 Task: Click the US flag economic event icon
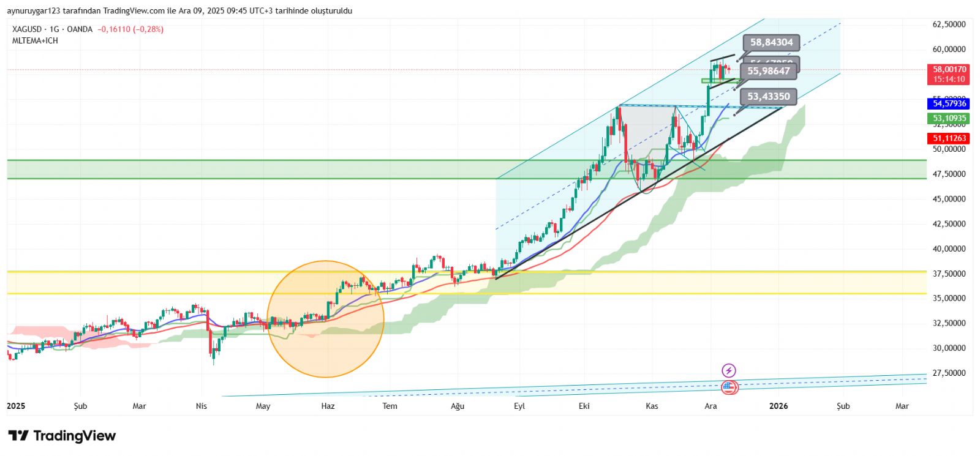[x=729, y=387]
